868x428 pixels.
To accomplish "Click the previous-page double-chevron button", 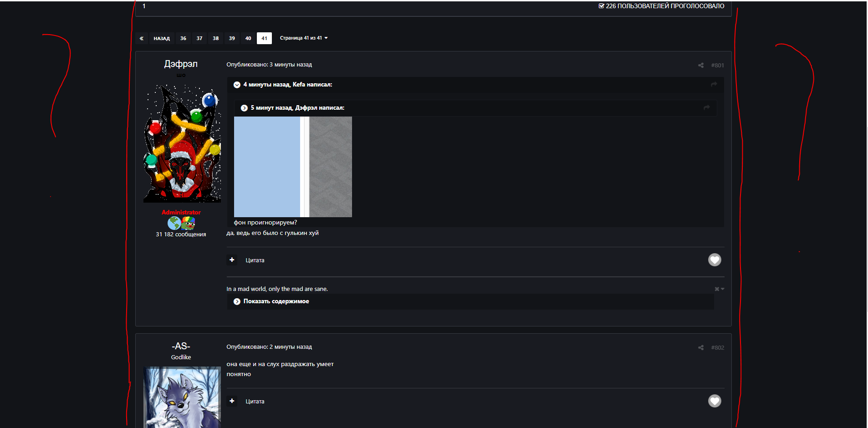I will tap(142, 38).
